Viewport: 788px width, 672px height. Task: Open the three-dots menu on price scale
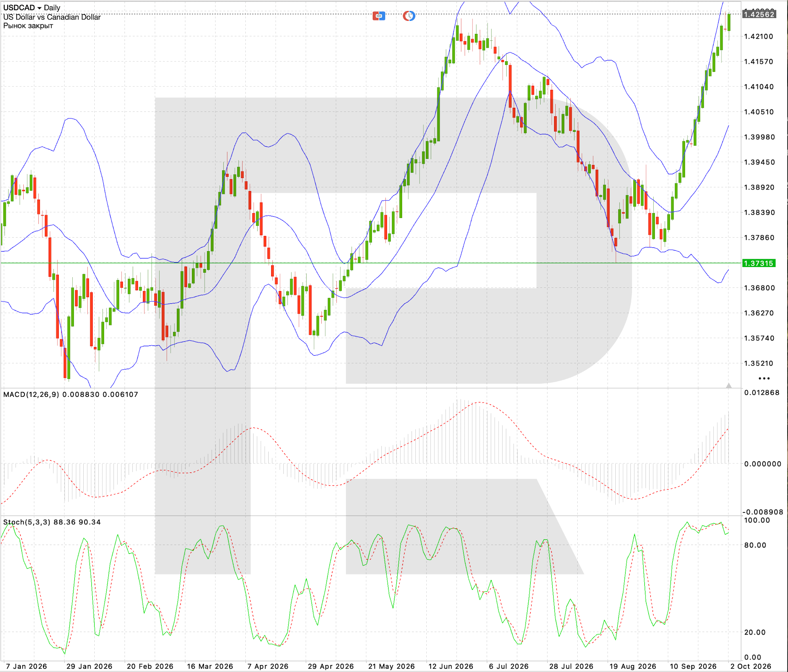[764, 378]
